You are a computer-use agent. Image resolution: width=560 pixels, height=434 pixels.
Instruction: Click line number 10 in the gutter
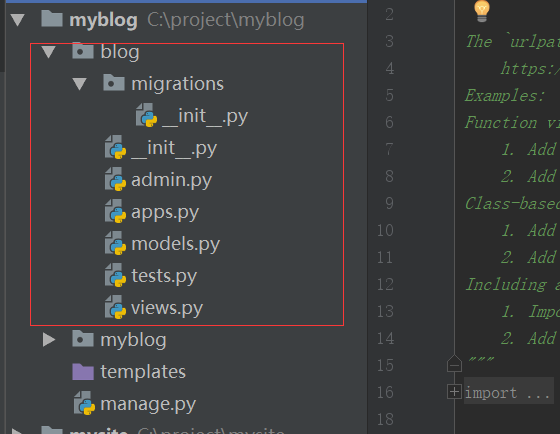click(385, 230)
